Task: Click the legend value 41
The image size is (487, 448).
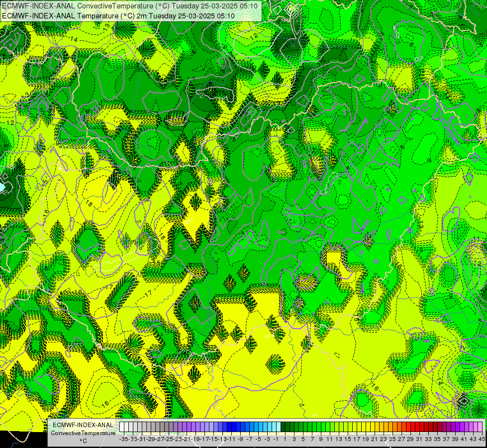Action: (464, 439)
